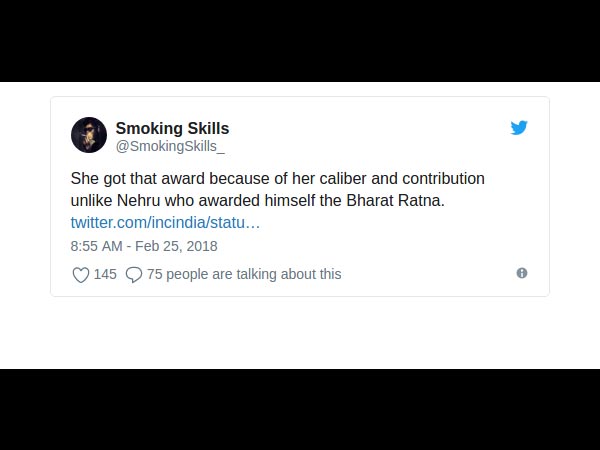Click the Smoking Skills display name
The height and width of the screenshot is (450, 600).
[172, 128]
